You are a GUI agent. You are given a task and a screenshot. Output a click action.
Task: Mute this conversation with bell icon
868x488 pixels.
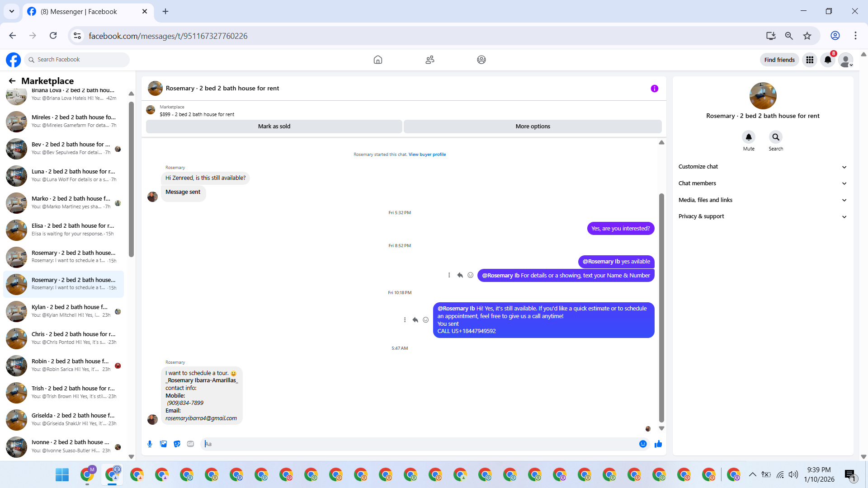pyautogui.click(x=749, y=137)
